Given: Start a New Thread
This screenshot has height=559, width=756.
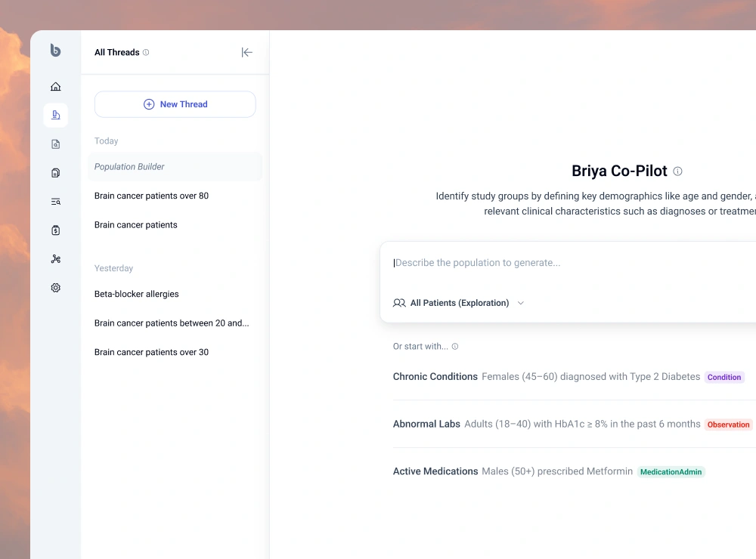Looking at the screenshot, I should click(x=175, y=104).
